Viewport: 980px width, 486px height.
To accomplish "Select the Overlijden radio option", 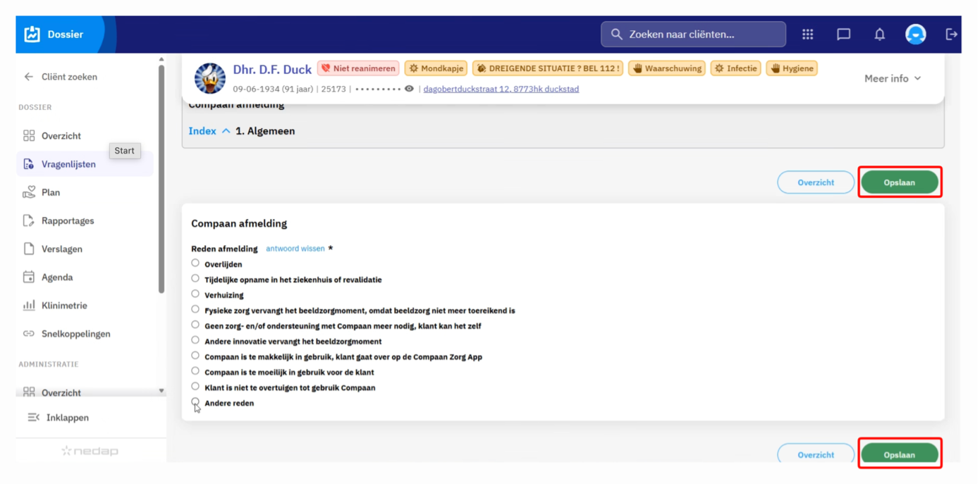I will pos(195,263).
